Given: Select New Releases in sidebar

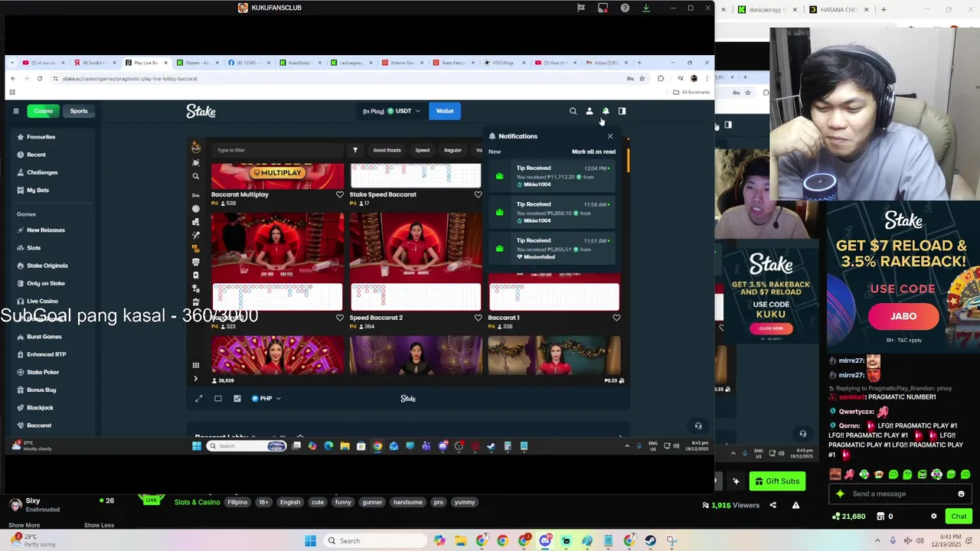Looking at the screenshot, I should [x=46, y=230].
